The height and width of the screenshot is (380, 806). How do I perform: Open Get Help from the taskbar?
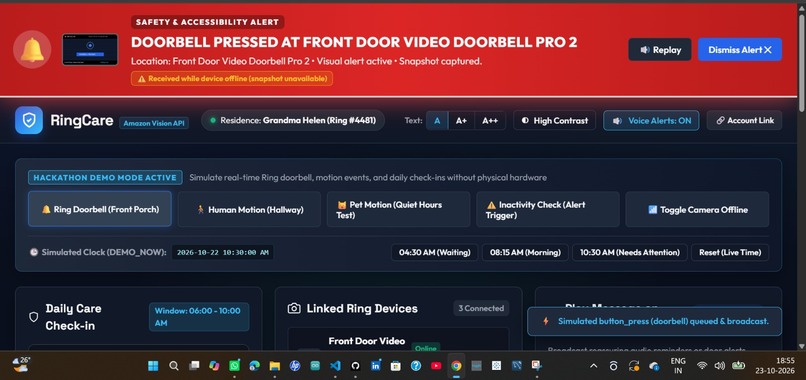coord(416,366)
